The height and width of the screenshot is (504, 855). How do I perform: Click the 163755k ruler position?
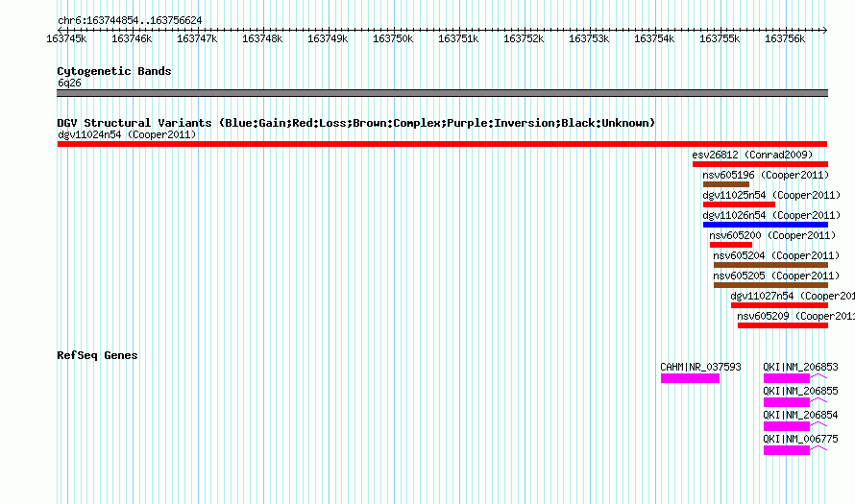click(x=720, y=38)
